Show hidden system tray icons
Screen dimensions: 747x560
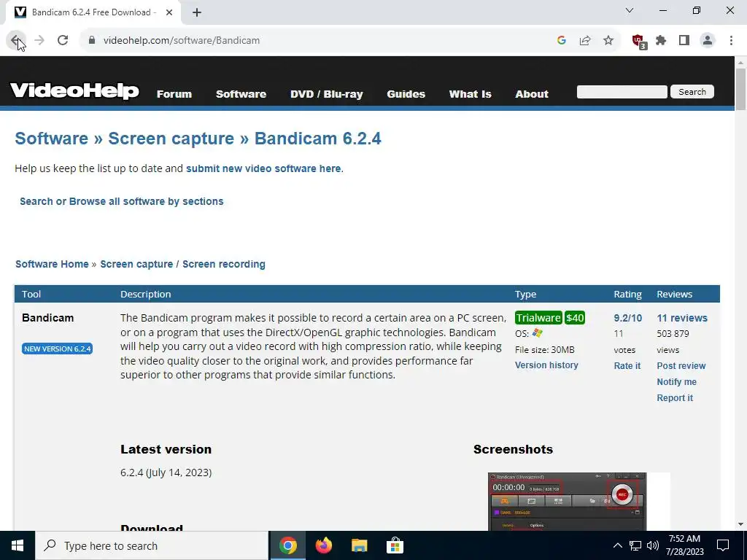pos(617,545)
